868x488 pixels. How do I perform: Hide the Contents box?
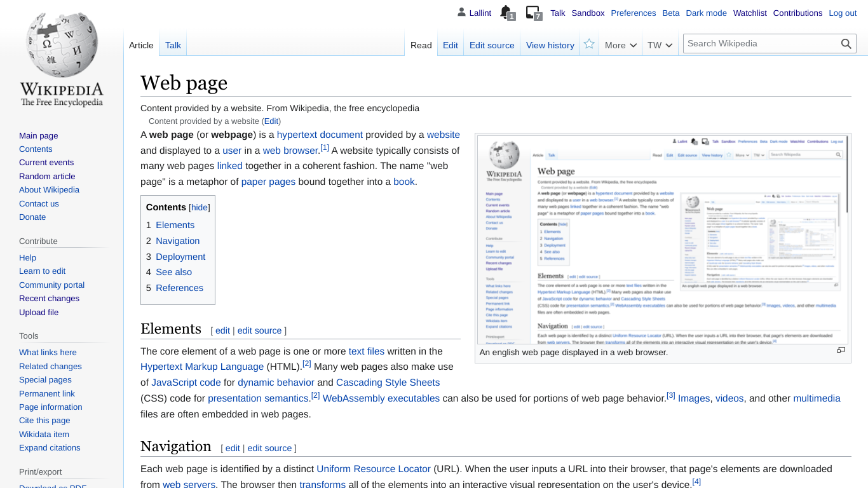coord(200,207)
